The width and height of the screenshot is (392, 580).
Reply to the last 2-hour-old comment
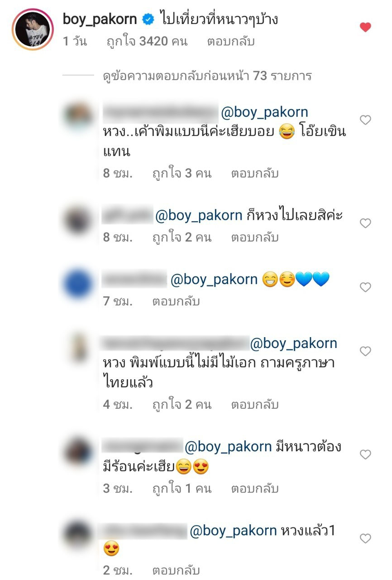176,570
